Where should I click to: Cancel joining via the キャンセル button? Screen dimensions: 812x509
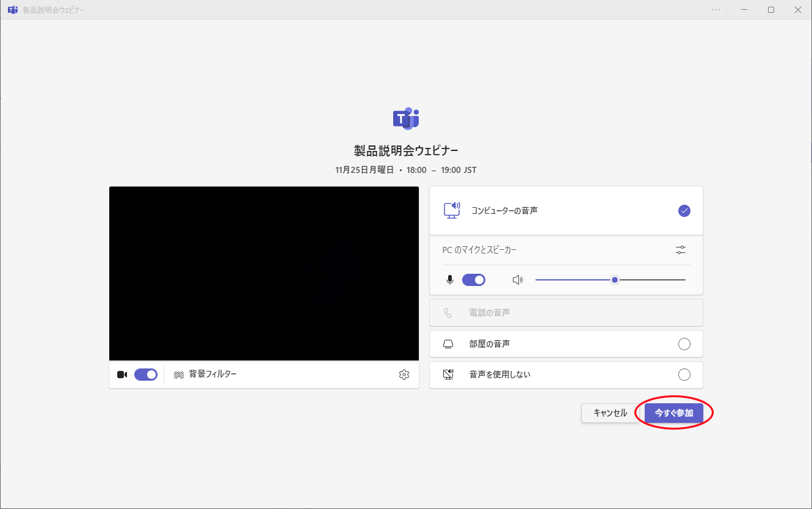point(609,412)
